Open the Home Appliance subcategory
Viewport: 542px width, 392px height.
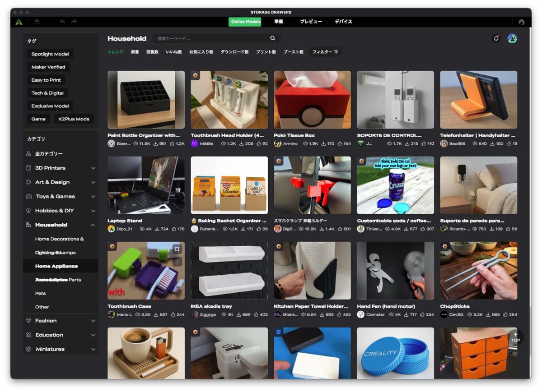61,266
